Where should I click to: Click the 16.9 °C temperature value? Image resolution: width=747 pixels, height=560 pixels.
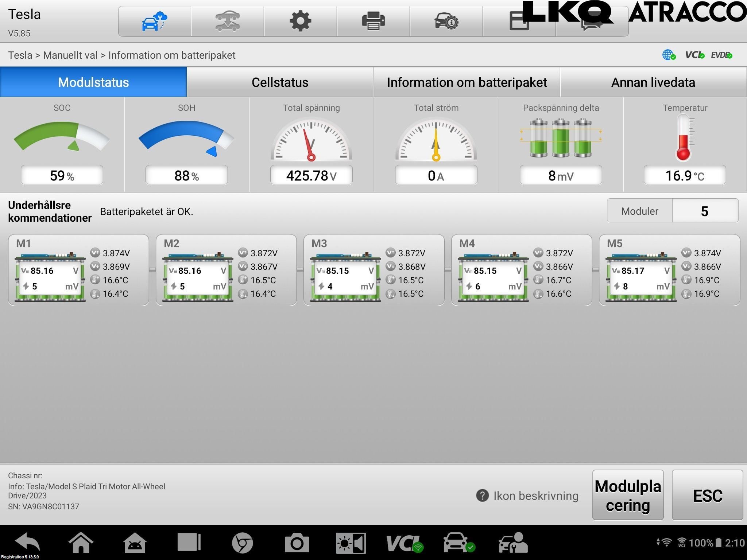coord(685,175)
